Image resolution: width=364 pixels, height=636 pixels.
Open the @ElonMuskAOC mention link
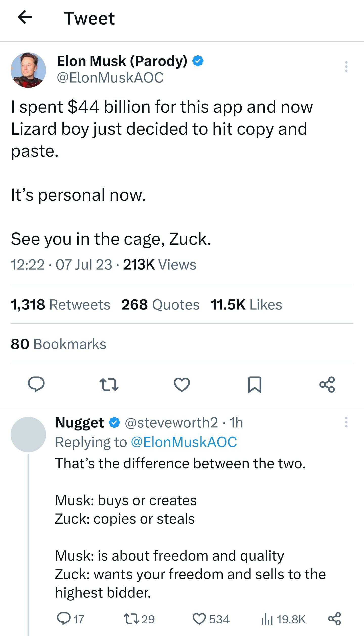[184, 442]
